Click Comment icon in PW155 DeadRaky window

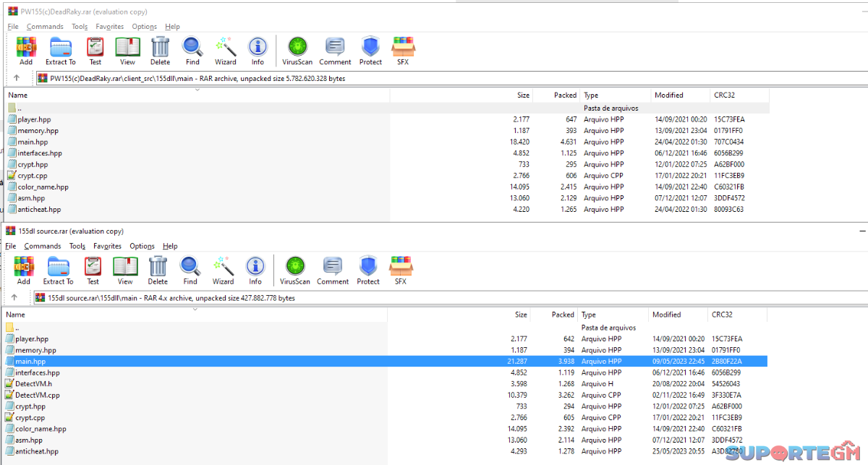[335, 51]
